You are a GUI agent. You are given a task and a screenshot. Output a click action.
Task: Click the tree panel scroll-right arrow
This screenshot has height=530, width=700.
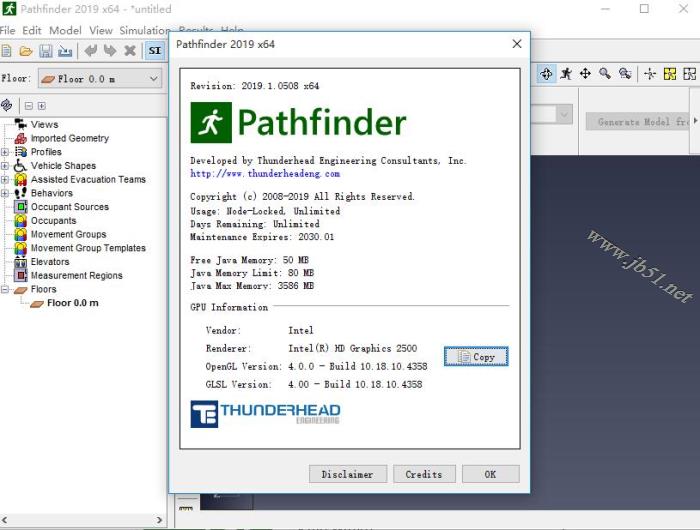pyautogui.click(x=159, y=520)
